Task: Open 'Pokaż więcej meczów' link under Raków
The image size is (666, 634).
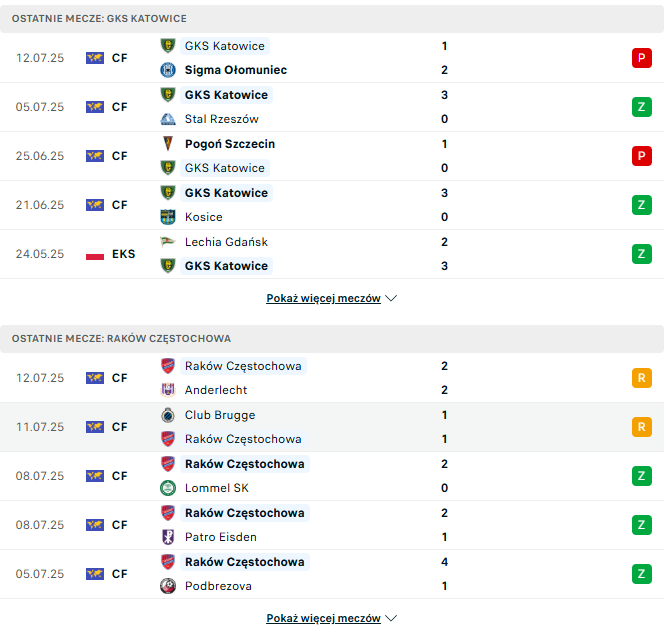Action: (x=323, y=618)
